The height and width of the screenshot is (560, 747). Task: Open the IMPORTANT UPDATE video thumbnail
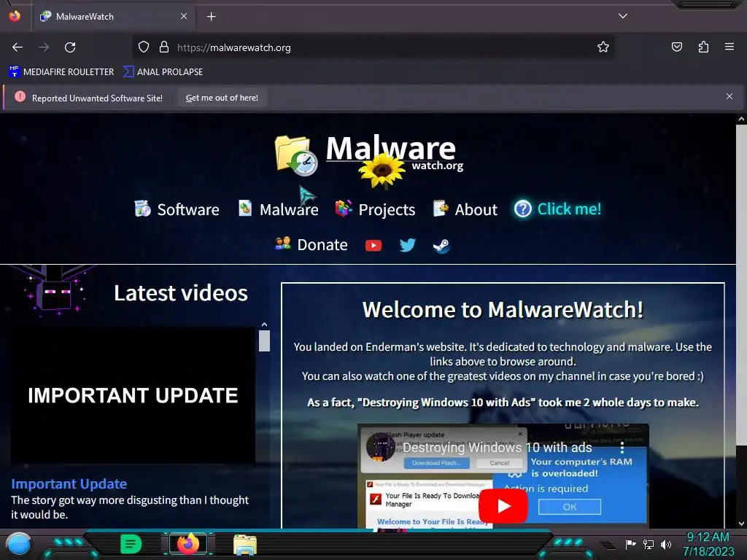point(133,394)
